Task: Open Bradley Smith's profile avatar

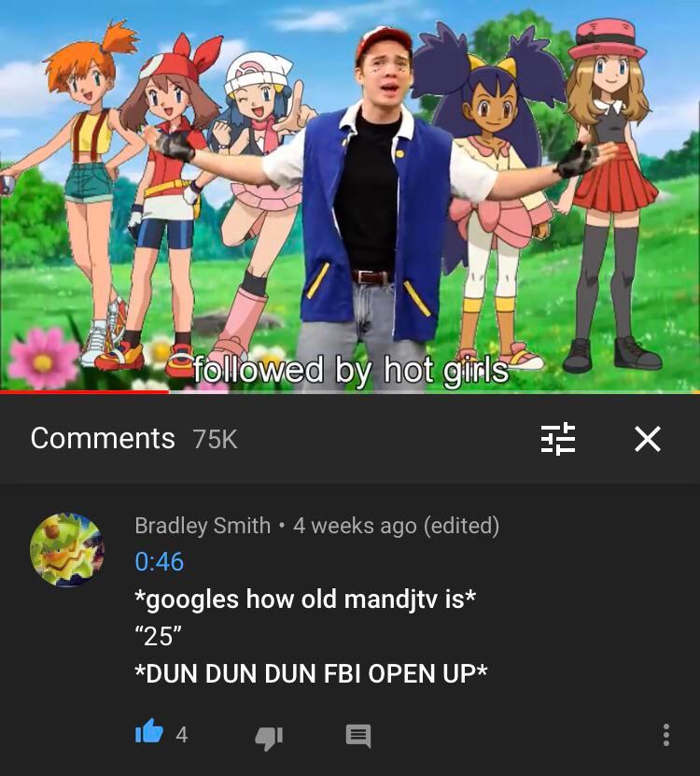Action: (67, 550)
